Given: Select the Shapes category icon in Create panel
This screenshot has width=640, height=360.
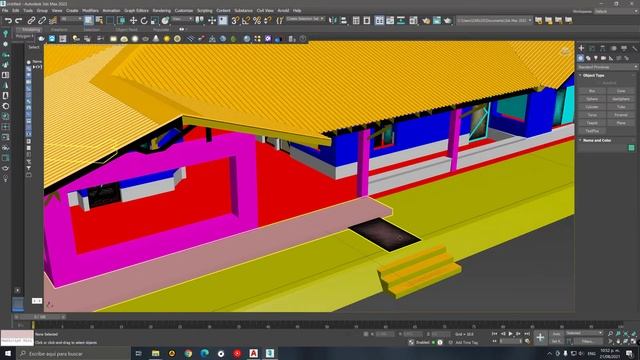Looking at the screenshot, I should tap(588, 58).
